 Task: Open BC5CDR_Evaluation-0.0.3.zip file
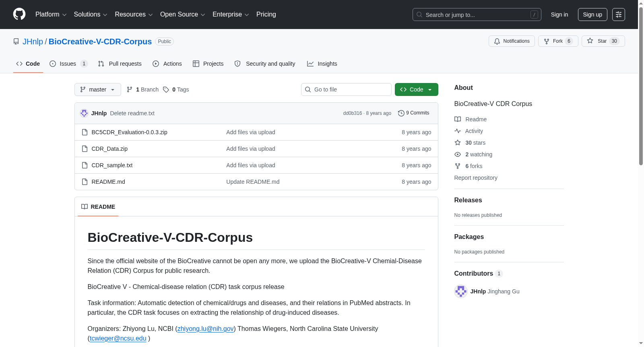pos(130,132)
